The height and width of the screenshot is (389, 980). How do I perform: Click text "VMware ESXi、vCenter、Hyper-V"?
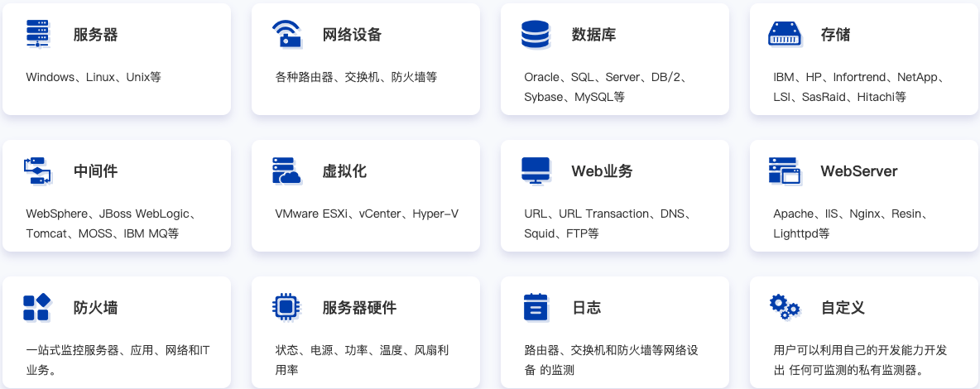click(367, 214)
